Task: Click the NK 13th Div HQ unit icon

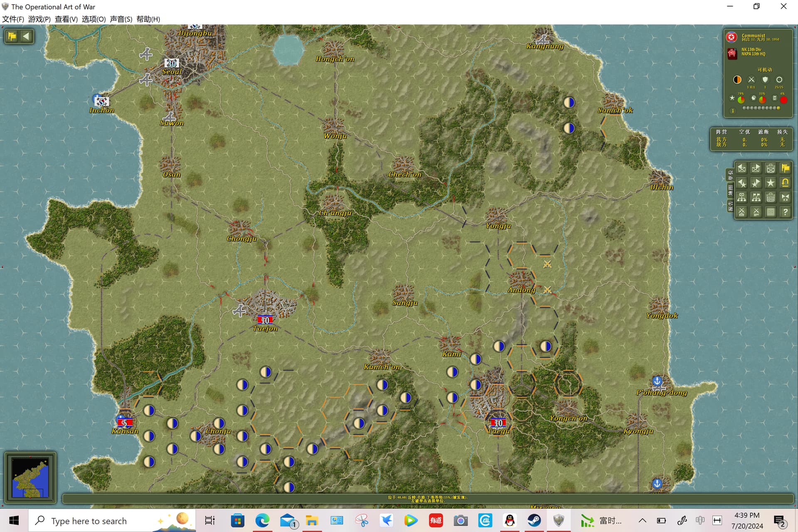Action: (732, 53)
